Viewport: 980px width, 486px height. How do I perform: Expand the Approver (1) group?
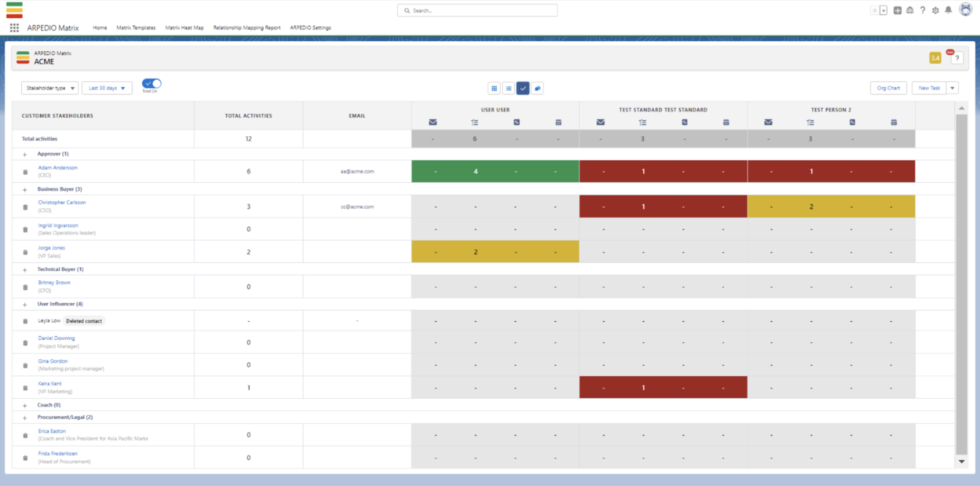pyautogui.click(x=24, y=155)
